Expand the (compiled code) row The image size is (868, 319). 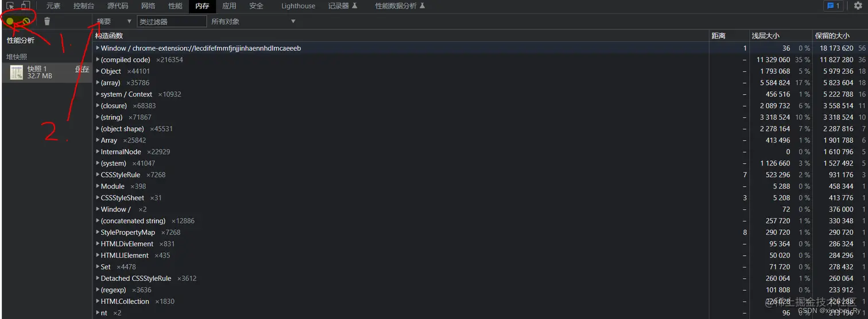pyautogui.click(x=98, y=60)
